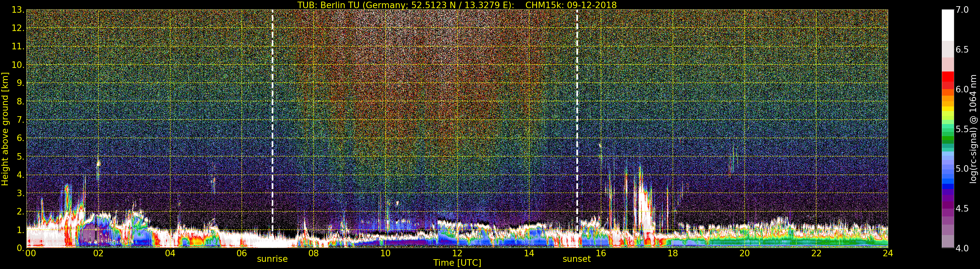The height and width of the screenshot is (269, 980).
Task: Click the "02" time axis tick label
Action: point(98,253)
